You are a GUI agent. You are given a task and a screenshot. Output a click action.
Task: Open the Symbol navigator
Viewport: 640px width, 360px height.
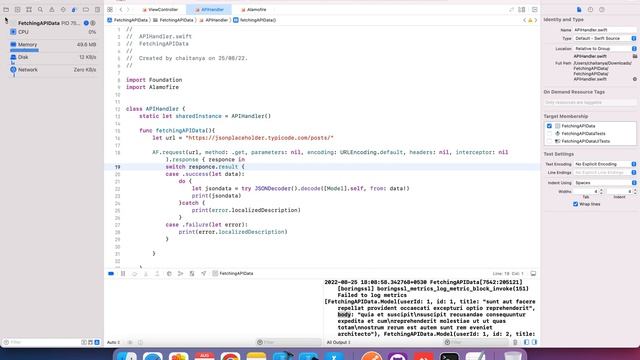pyautogui.click(x=29, y=9)
